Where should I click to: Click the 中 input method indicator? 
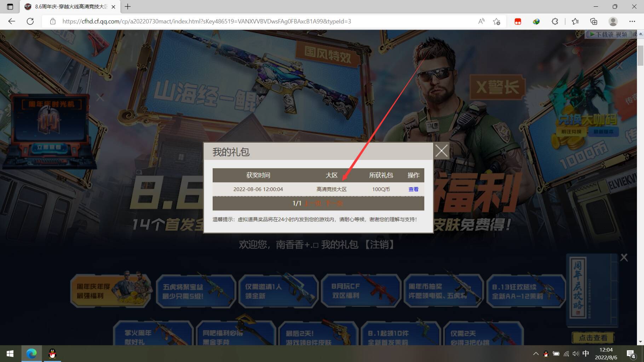[x=586, y=354]
